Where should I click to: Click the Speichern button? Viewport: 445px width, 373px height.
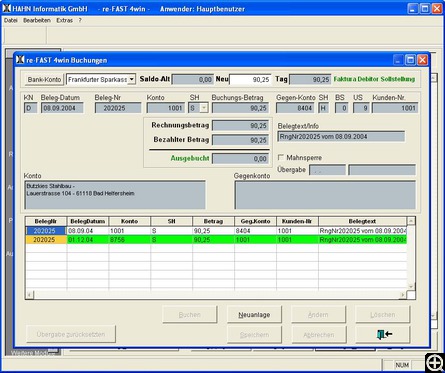254,334
